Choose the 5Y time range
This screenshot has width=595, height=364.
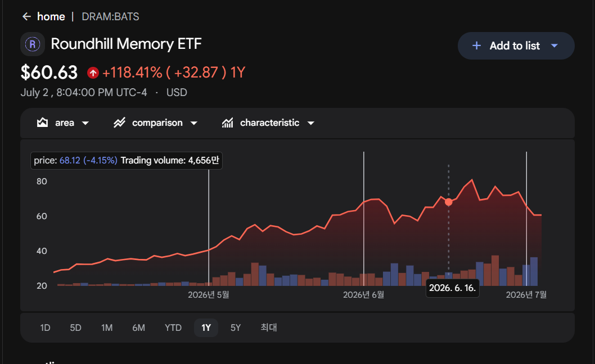click(236, 327)
